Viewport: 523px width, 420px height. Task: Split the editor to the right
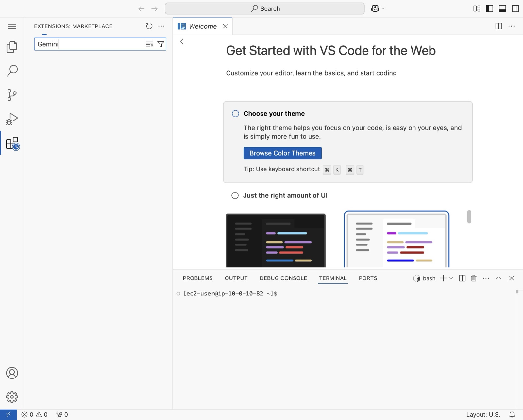coord(499,26)
